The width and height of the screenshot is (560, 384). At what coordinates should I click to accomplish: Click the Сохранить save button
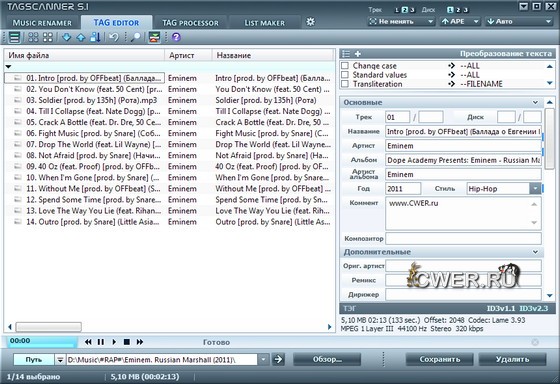440,359
